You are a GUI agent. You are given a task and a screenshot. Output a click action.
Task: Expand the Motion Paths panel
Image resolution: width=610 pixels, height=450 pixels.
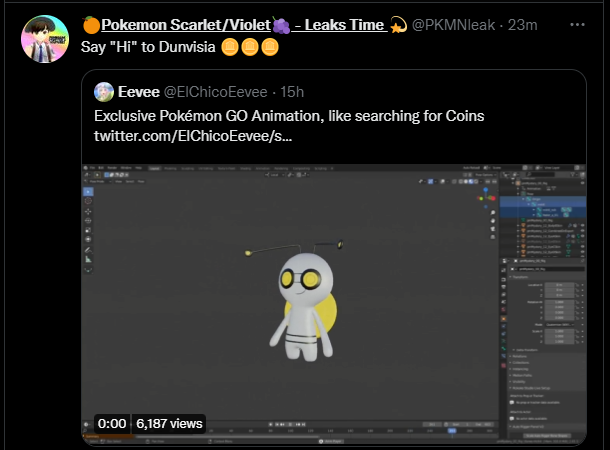pyautogui.click(x=521, y=375)
